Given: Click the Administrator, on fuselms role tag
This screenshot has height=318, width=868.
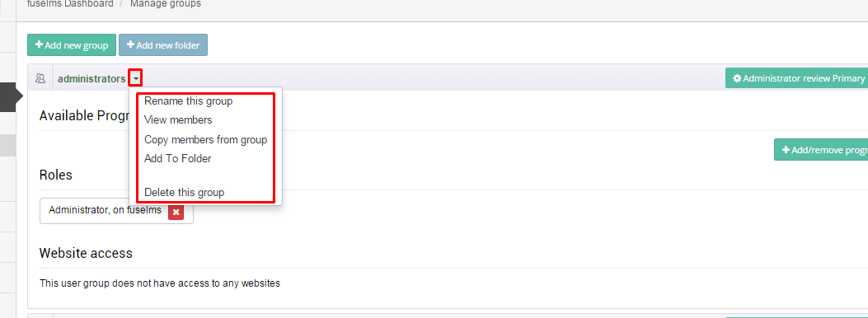Looking at the screenshot, I should tap(106, 210).
